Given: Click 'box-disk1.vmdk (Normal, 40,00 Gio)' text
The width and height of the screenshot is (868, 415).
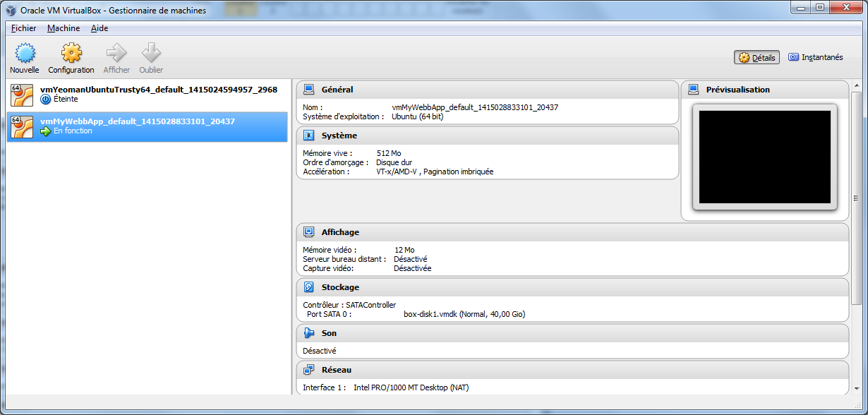Looking at the screenshot, I should (464, 314).
